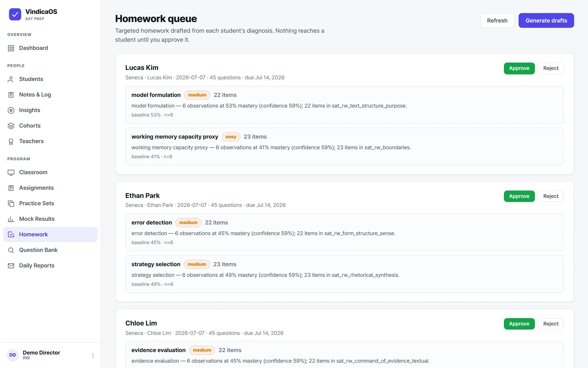Click the 'baseline 41% · n=6' text
This screenshot has height=368, width=588.
152,157
